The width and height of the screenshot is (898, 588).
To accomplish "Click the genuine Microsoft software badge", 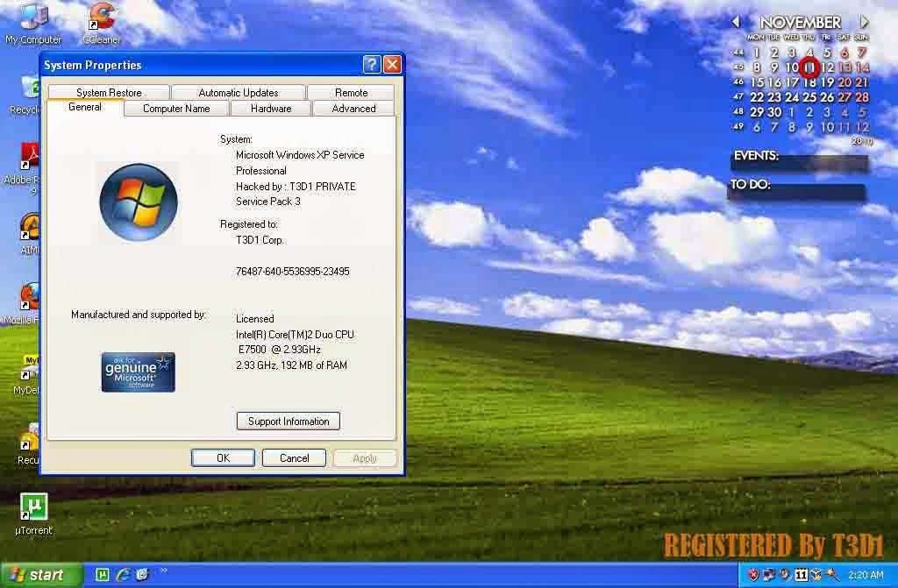I will tap(138, 372).
